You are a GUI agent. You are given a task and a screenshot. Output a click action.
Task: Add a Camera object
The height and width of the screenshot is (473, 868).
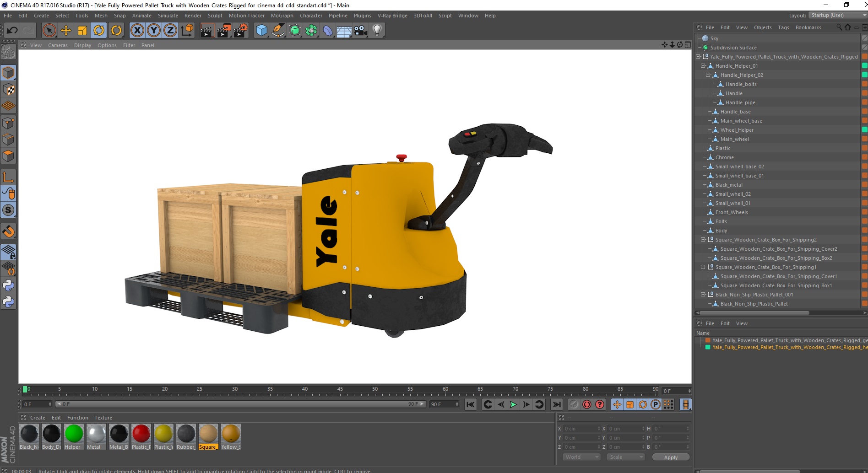361,31
